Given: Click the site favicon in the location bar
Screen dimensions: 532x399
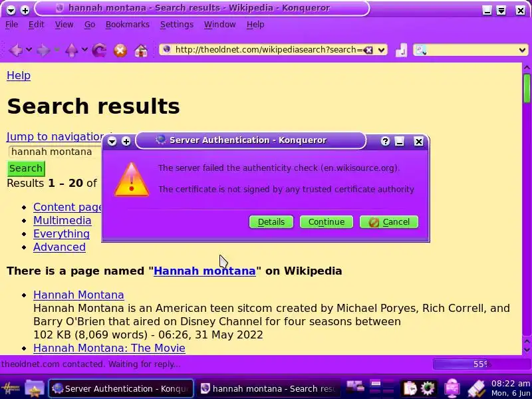Looking at the screenshot, I should (167, 49).
